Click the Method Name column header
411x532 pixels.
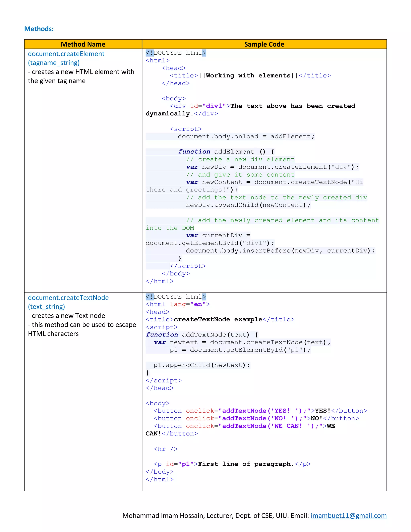(83, 44)
